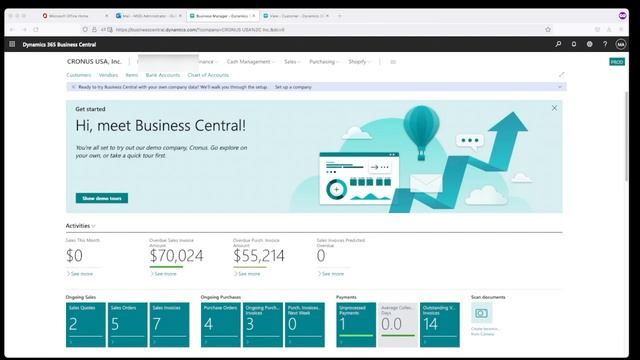This screenshot has height=360, width=640.
Task: Expand the Sales navigation menu
Action: tap(292, 62)
